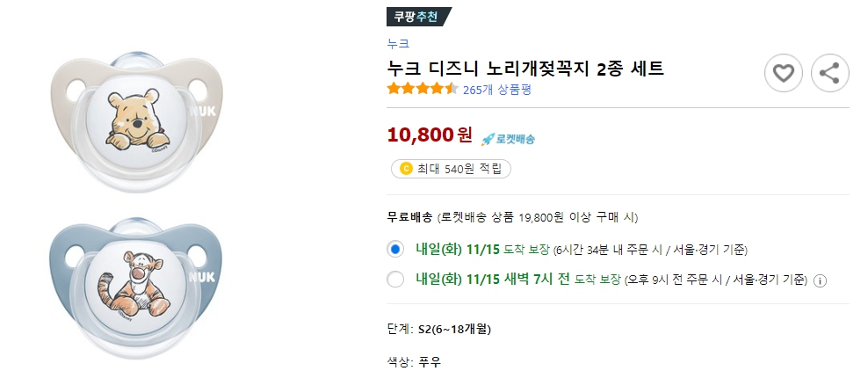Click the blue Tigger pacifier image
This screenshot has height=371, width=868.
click(x=136, y=281)
